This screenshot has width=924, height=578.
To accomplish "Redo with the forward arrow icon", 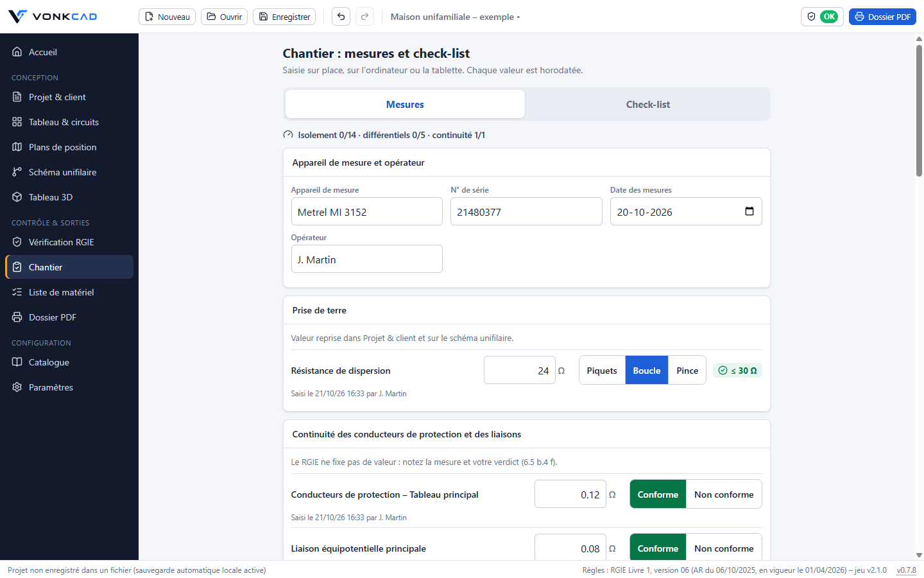I will click(365, 17).
